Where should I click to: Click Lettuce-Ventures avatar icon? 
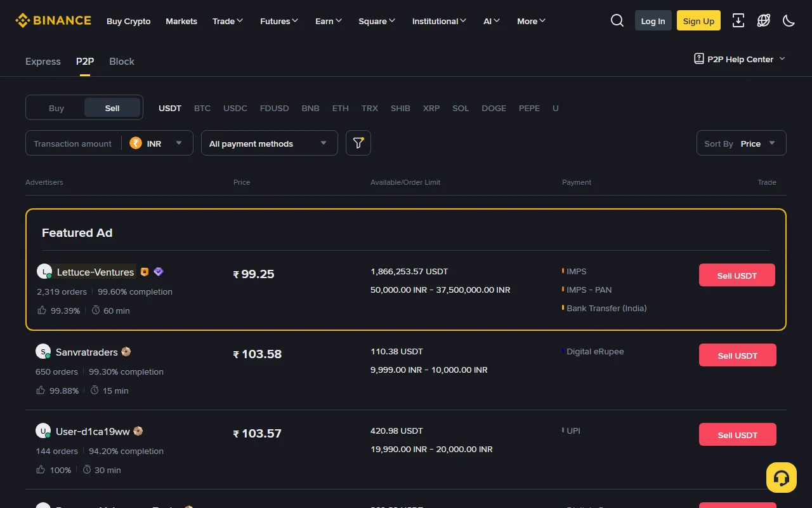44,271
